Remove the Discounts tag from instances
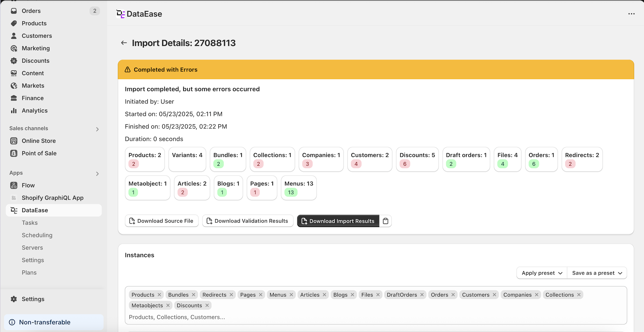Viewport: 644px width, 332px height. pyautogui.click(x=207, y=305)
